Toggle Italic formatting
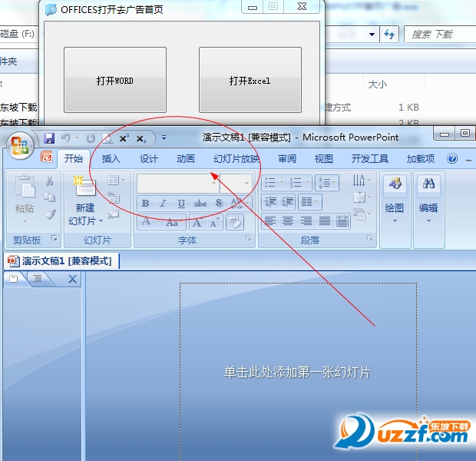 pyautogui.click(x=163, y=203)
